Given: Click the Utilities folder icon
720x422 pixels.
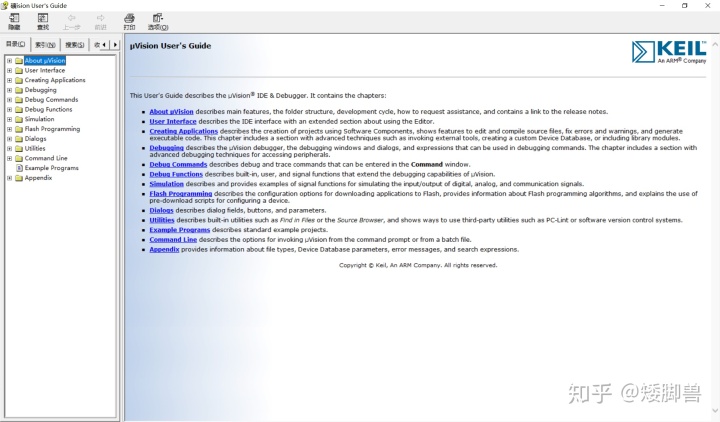Looking at the screenshot, I should [19, 148].
